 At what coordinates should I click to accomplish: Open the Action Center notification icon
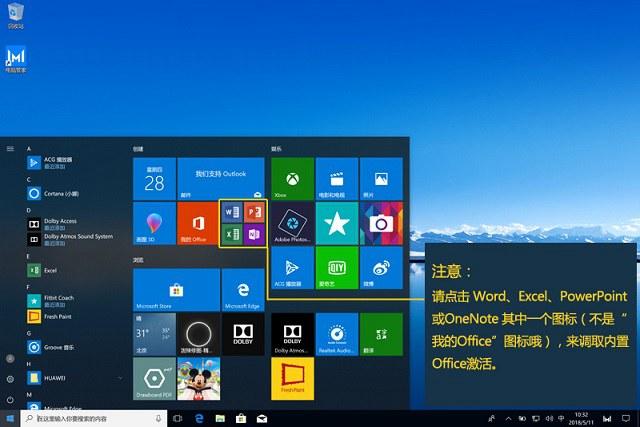(626, 418)
